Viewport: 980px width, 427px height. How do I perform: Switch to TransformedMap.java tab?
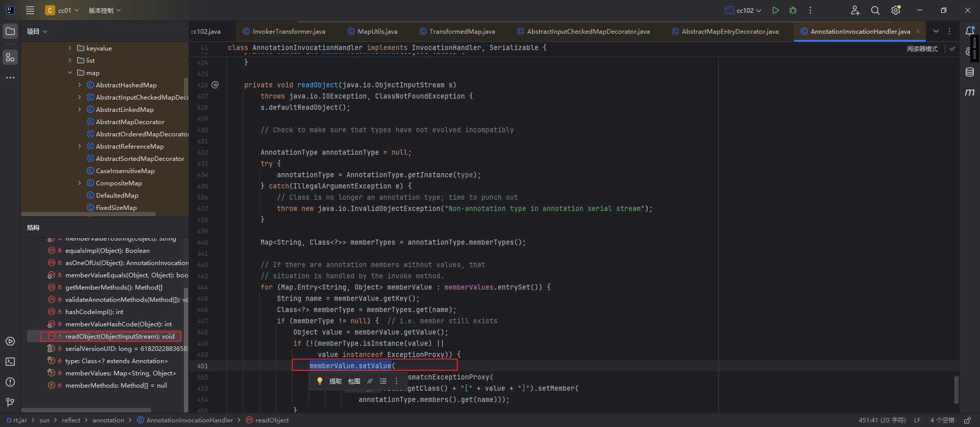click(457, 31)
